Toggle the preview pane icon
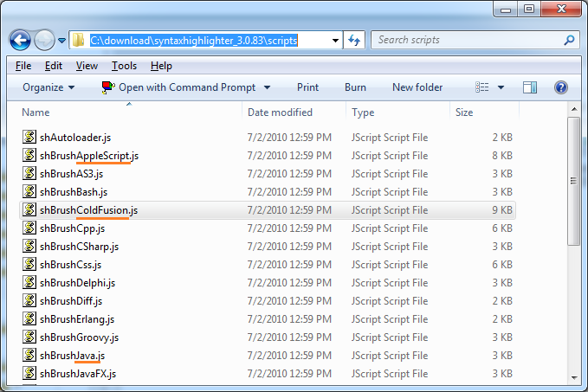The height and width of the screenshot is (392, 588). (x=530, y=87)
